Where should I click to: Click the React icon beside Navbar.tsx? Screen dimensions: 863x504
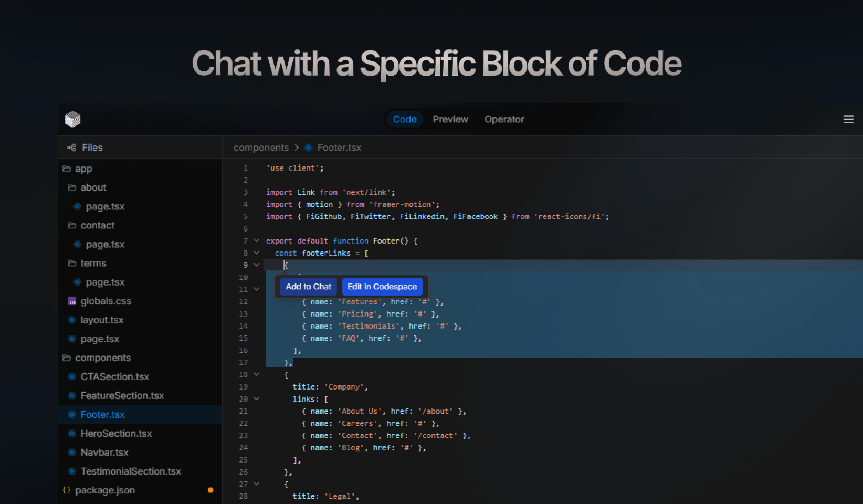click(72, 452)
